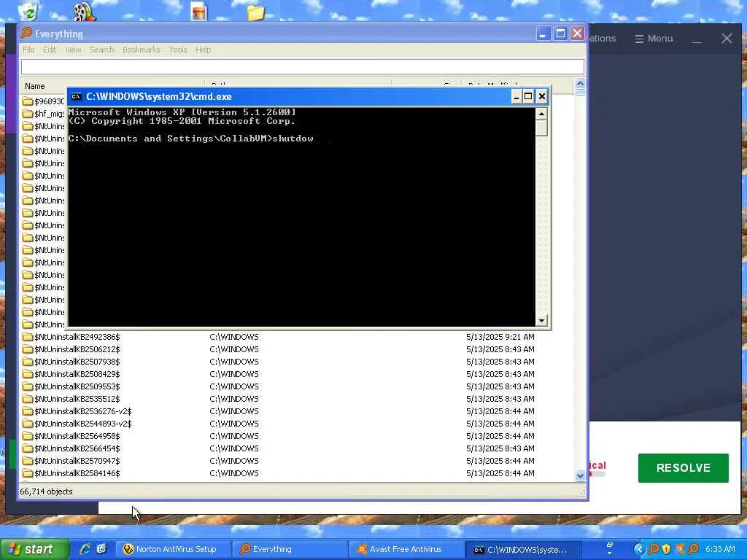Click the Avast orange tray icon
The height and width of the screenshot is (560, 747).
[x=681, y=549]
